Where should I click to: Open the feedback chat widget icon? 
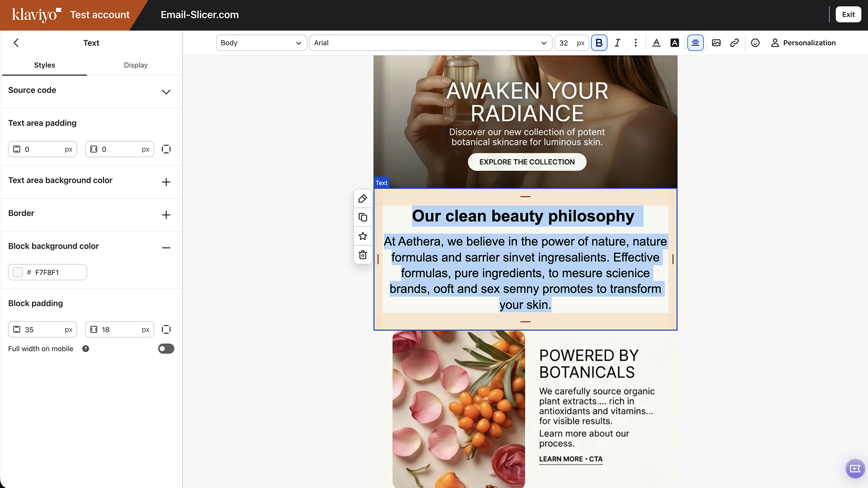pyautogui.click(x=855, y=469)
